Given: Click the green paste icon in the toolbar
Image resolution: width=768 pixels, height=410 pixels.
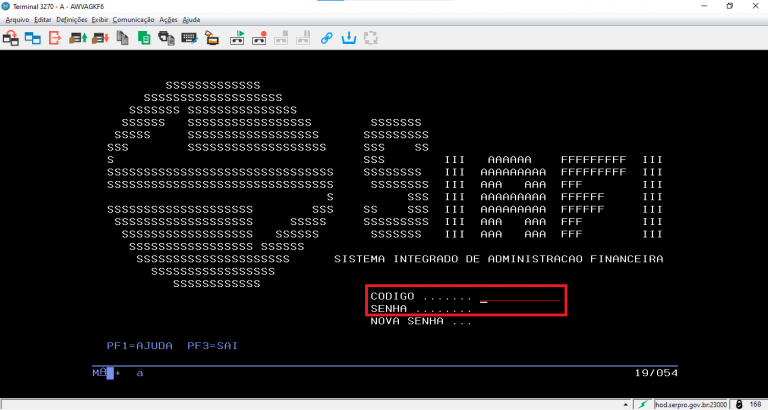Looking at the screenshot, I should 144,39.
